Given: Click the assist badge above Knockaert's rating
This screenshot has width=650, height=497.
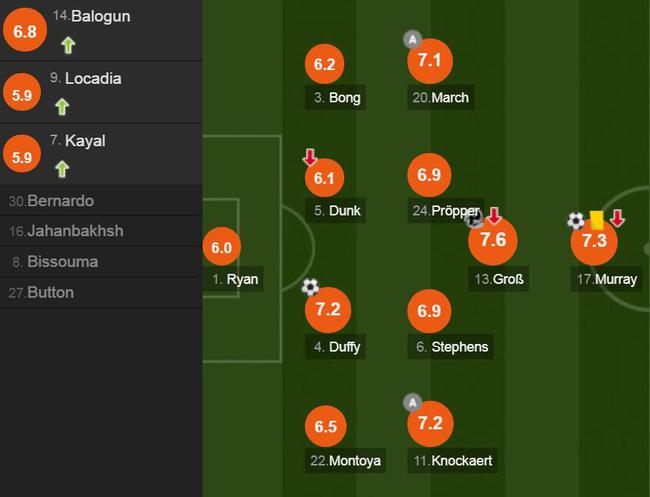Looking at the screenshot, I should (x=412, y=402).
